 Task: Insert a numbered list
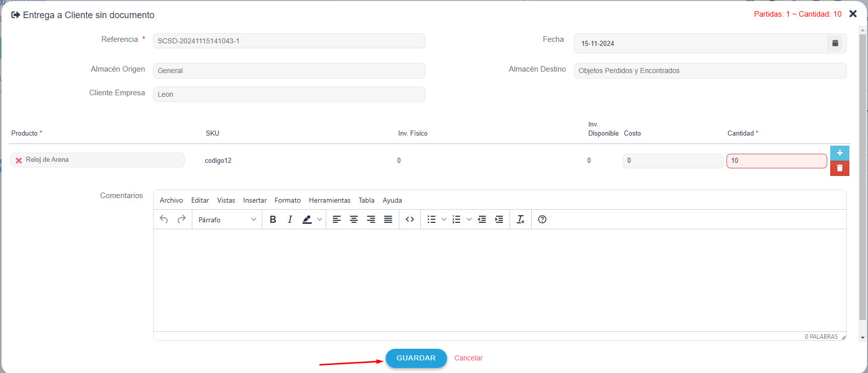(457, 219)
